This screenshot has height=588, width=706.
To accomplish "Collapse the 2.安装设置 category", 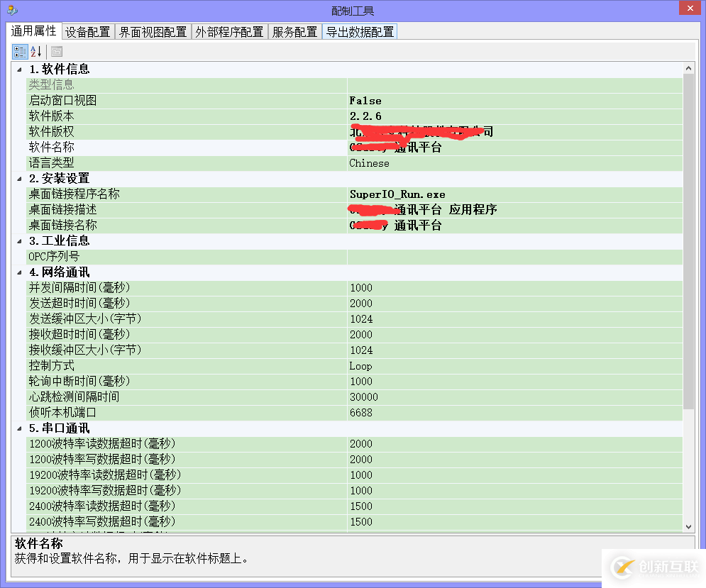I will 19,179.
